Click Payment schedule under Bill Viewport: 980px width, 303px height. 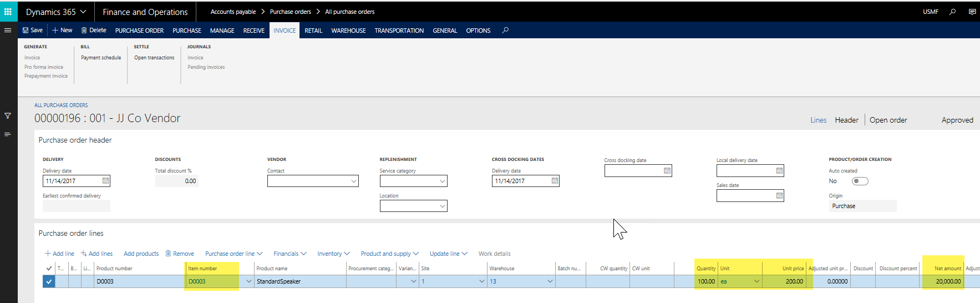pos(101,58)
